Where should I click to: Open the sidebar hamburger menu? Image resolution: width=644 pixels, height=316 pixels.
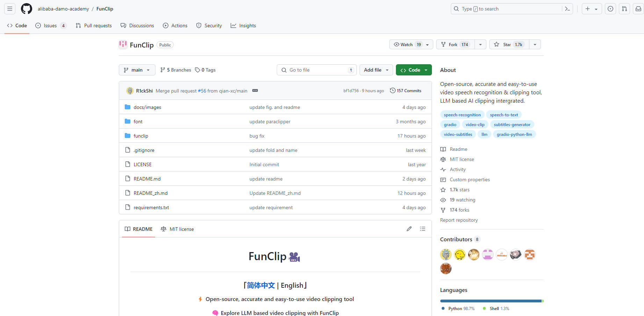point(9,8)
